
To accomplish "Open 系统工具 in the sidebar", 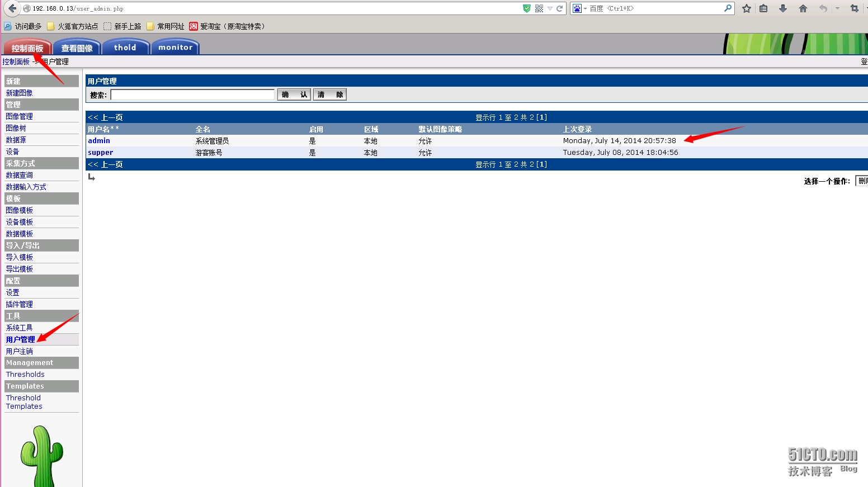I will pyautogui.click(x=19, y=328).
